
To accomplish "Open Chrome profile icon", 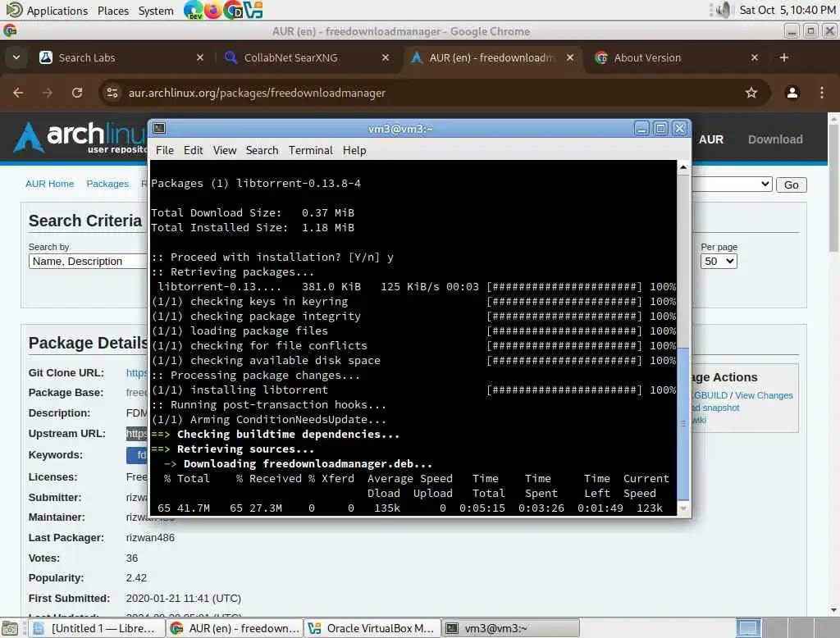I will pos(792,93).
